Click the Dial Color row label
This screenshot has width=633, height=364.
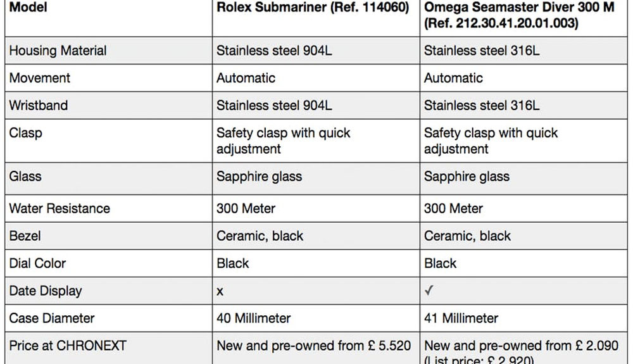tap(37, 263)
